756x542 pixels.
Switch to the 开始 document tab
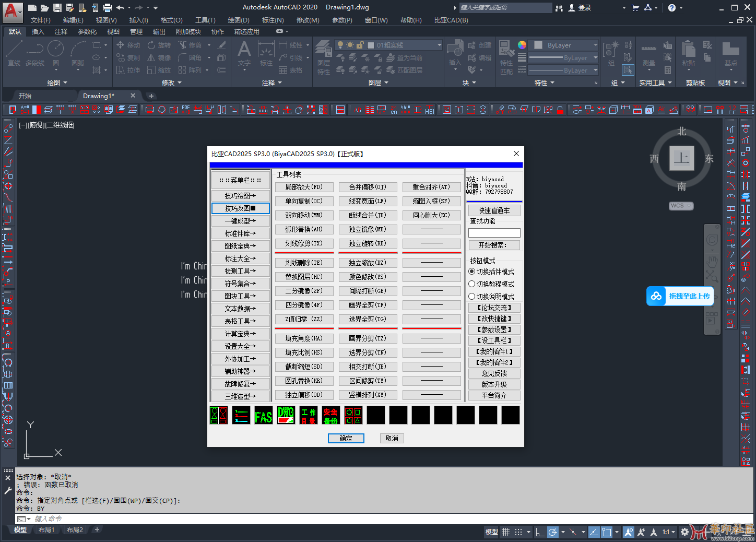pyautogui.click(x=25, y=96)
